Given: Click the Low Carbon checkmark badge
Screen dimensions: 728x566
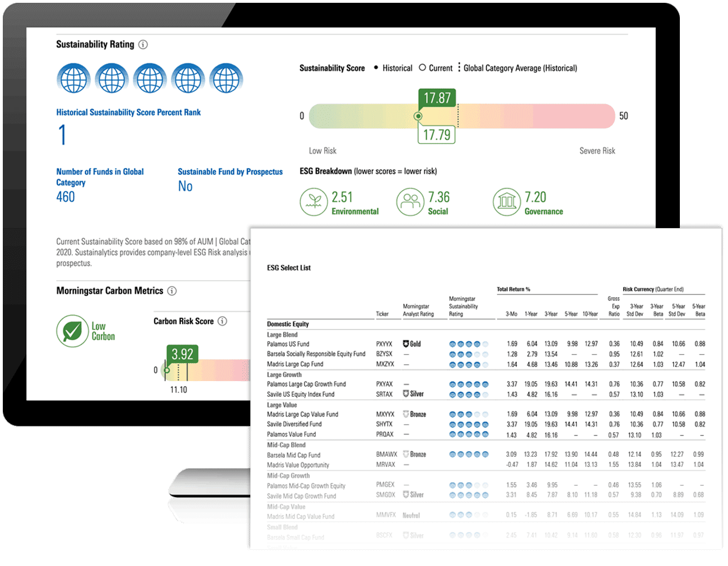Looking at the screenshot, I should pos(72,331).
